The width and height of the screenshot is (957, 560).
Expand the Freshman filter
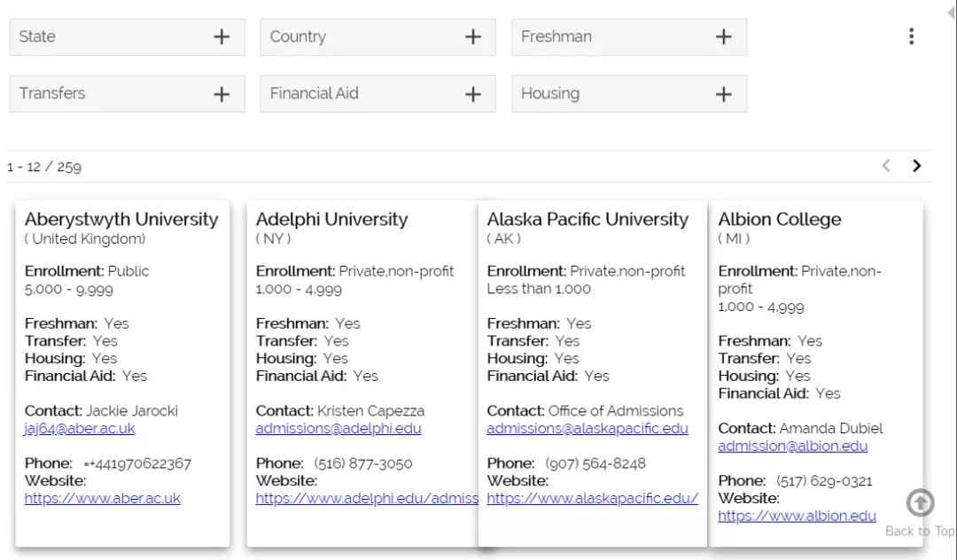click(x=724, y=36)
